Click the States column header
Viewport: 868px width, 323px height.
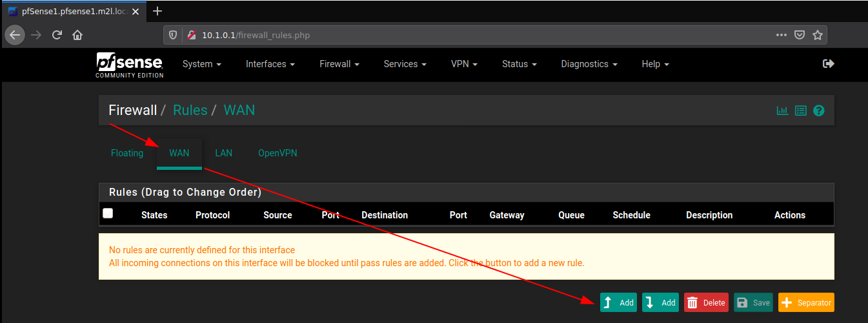154,215
